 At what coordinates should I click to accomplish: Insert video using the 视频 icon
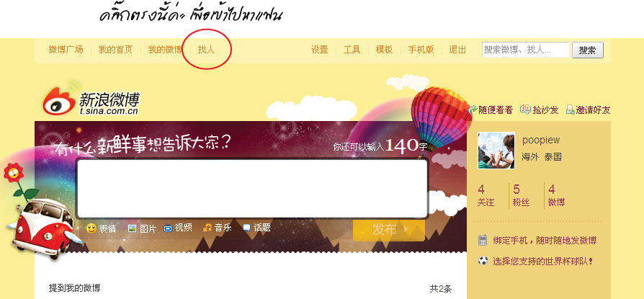click(168, 228)
